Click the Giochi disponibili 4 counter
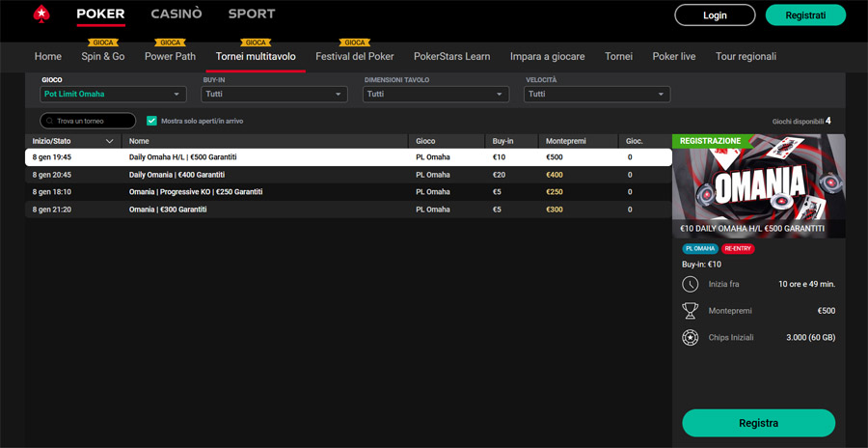The height and width of the screenshot is (448, 868). pyautogui.click(x=801, y=121)
